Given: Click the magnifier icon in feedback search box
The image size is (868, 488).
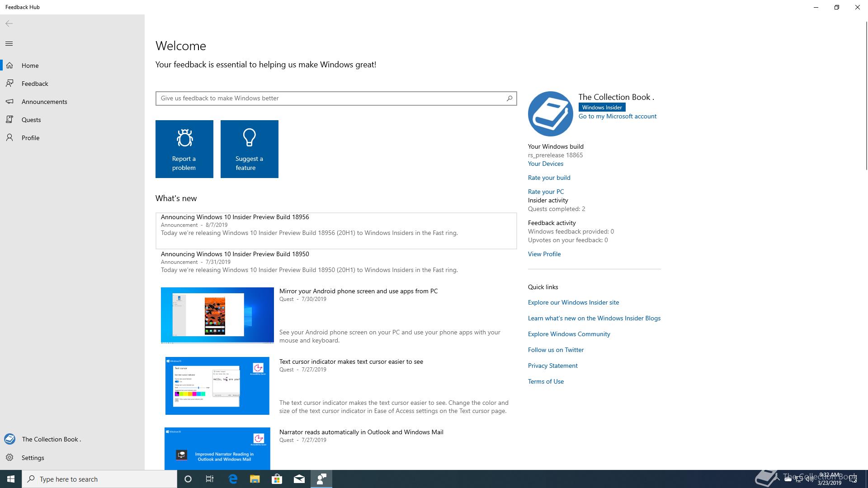Looking at the screenshot, I should [509, 99].
